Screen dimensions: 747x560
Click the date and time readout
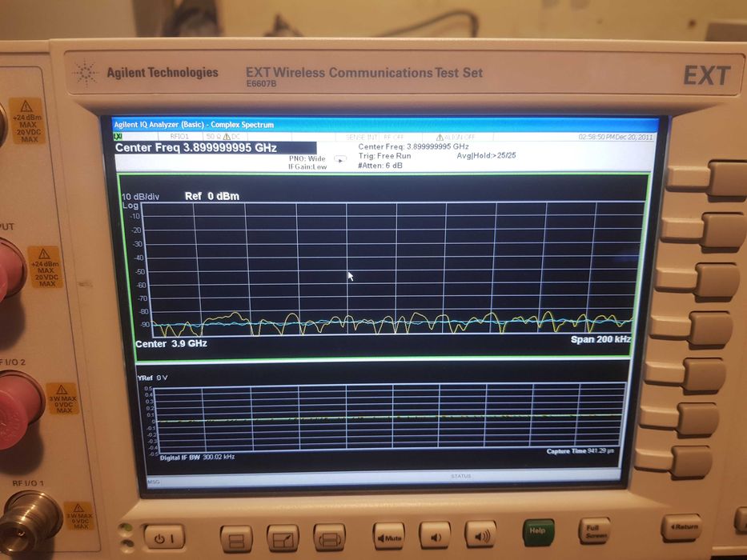coord(616,137)
